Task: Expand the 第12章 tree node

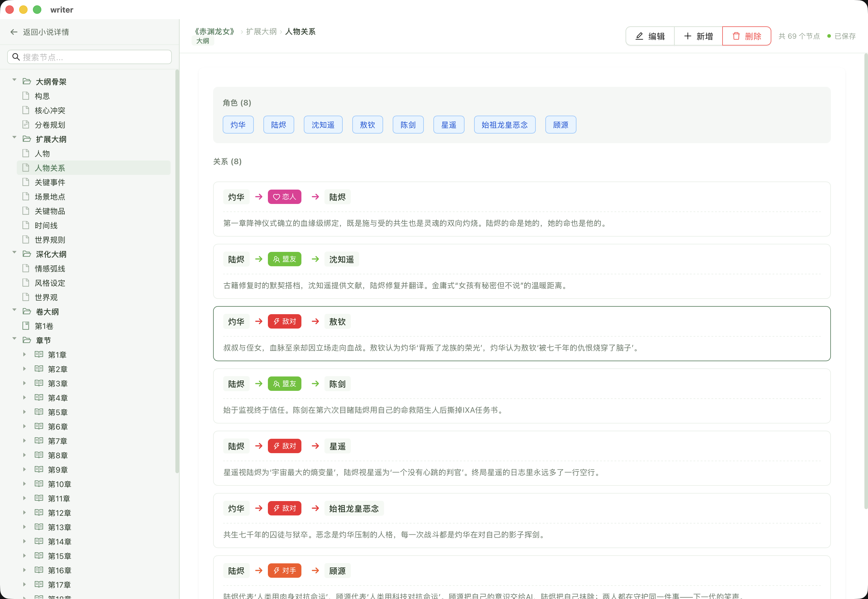Action: (x=24, y=512)
